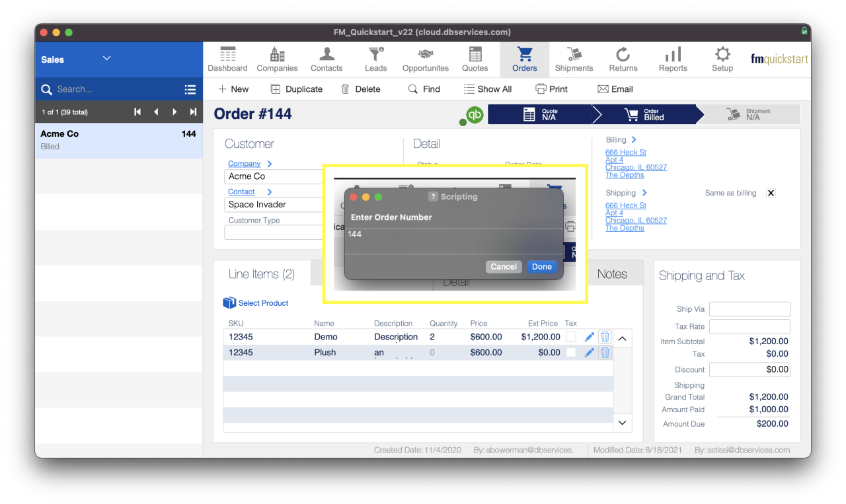Click Show All records

(488, 89)
